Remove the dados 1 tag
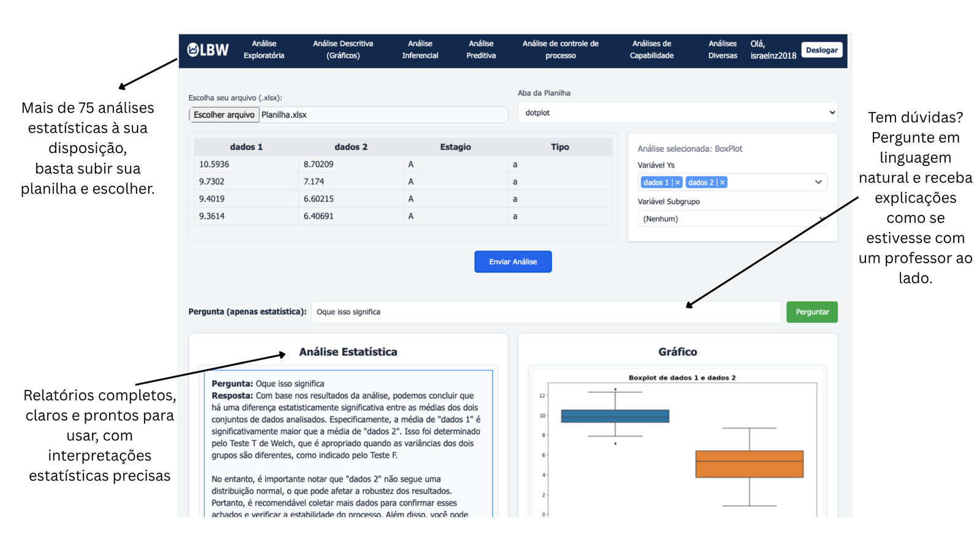 click(x=677, y=182)
